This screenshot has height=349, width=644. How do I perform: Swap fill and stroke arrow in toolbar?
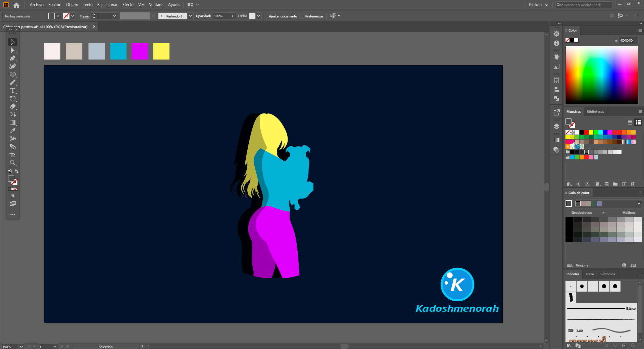click(16, 171)
